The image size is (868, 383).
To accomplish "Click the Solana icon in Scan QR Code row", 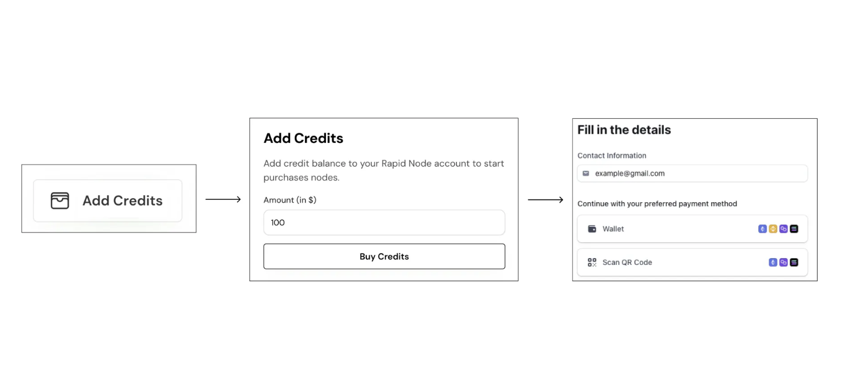I will click(794, 262).
